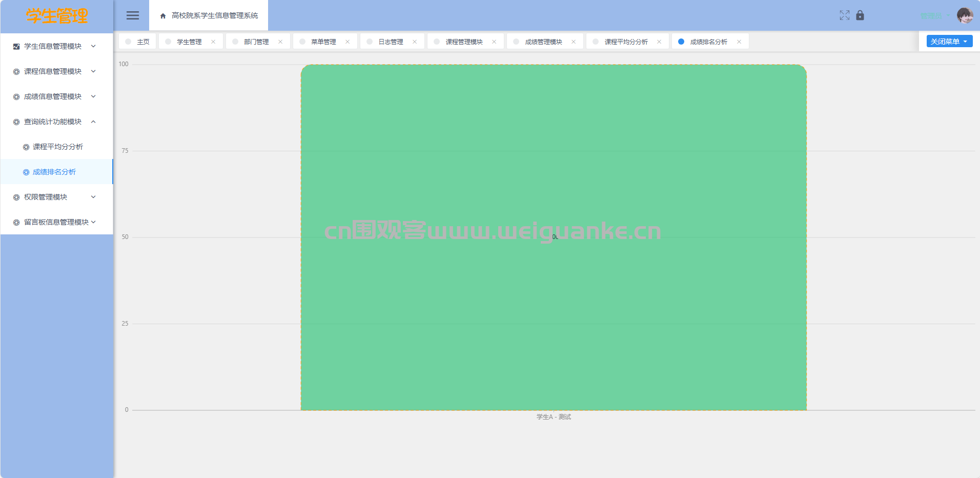Screen dimensions: 980x478
Task: Open the user avatar menu
Action: coord(965,15)
